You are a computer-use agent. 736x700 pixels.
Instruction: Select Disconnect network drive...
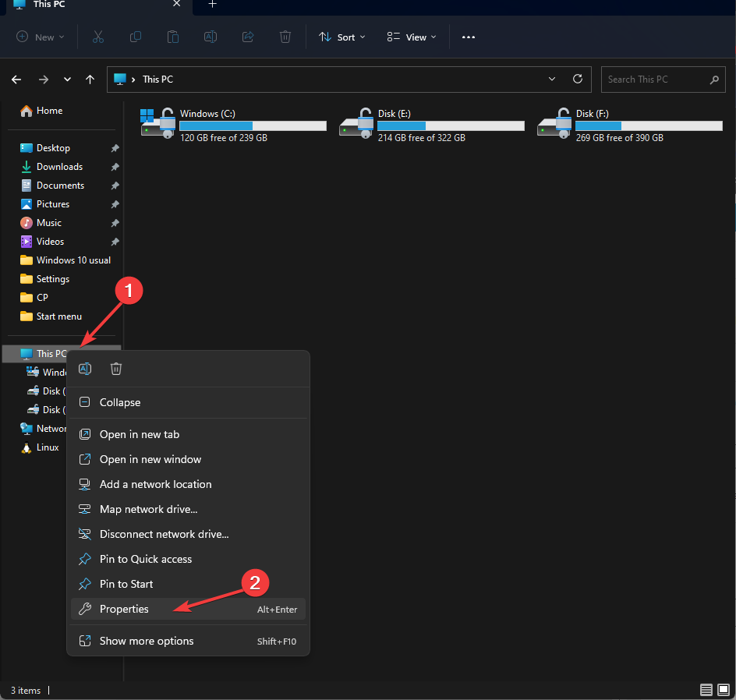188,534
